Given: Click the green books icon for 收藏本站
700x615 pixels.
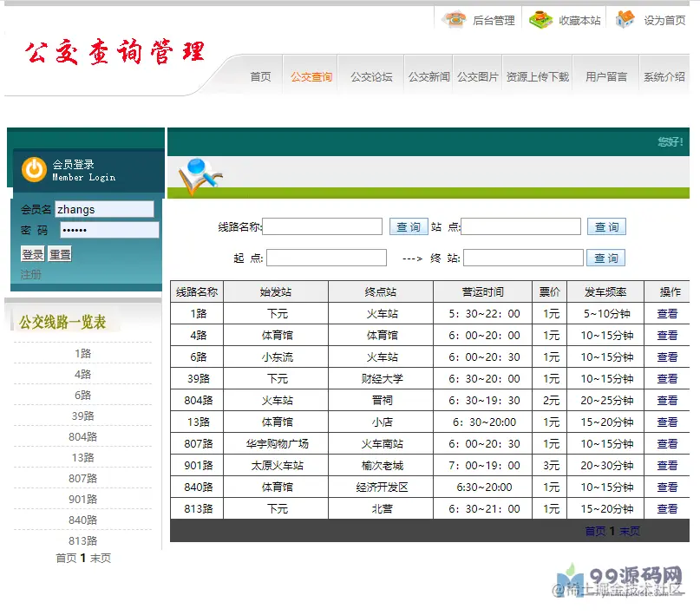Looking at the screenshot, I should pos(540,20).
